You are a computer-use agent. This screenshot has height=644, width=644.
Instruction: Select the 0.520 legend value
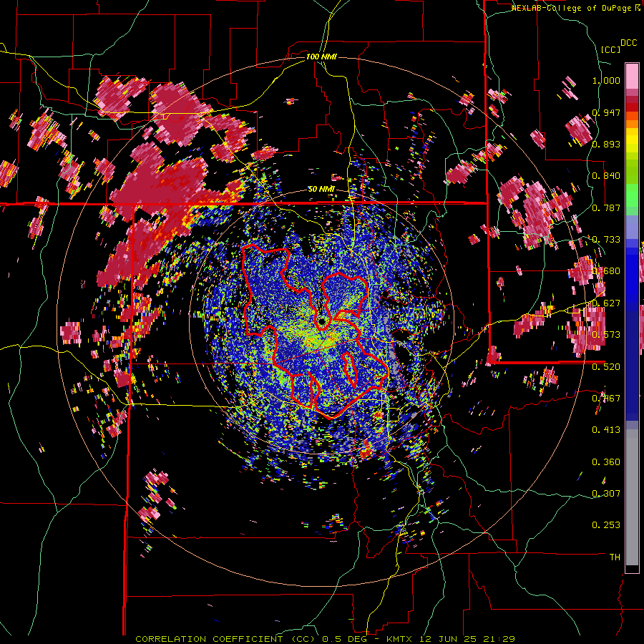(x=606, y=366)
